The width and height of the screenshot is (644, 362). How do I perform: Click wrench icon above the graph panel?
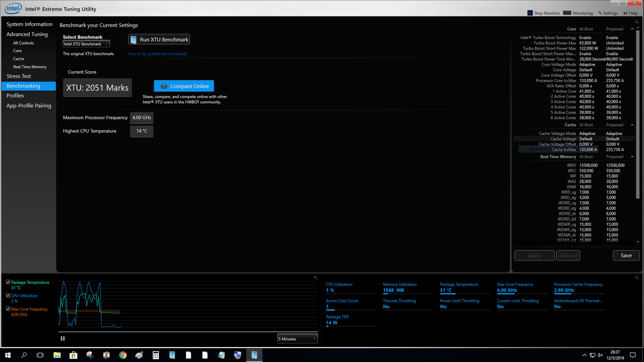[x=315, y=278]
